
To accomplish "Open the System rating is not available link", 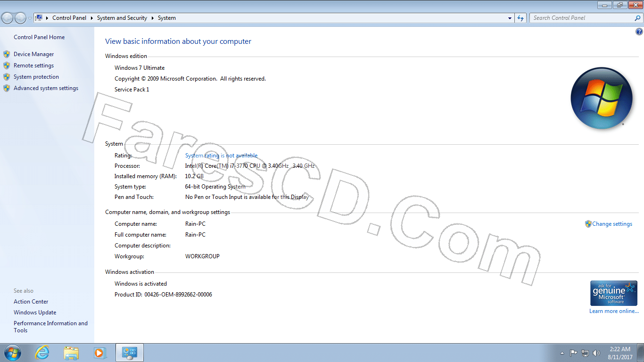I will tap(221, 156).
